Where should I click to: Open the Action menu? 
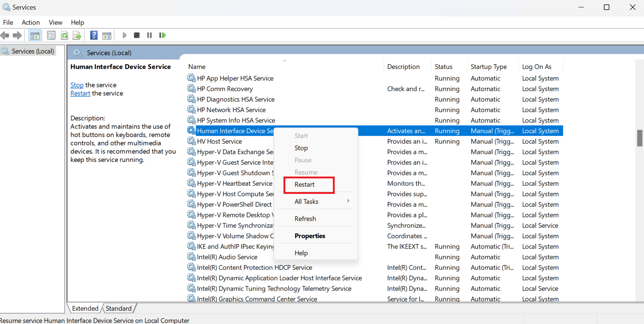pos(31,22)
